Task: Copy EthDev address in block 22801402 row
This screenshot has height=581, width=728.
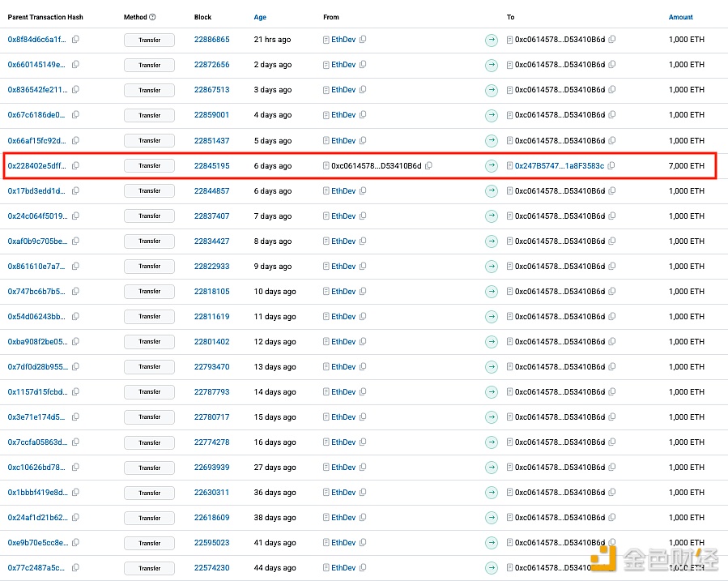Action: [x=363, y=342]
